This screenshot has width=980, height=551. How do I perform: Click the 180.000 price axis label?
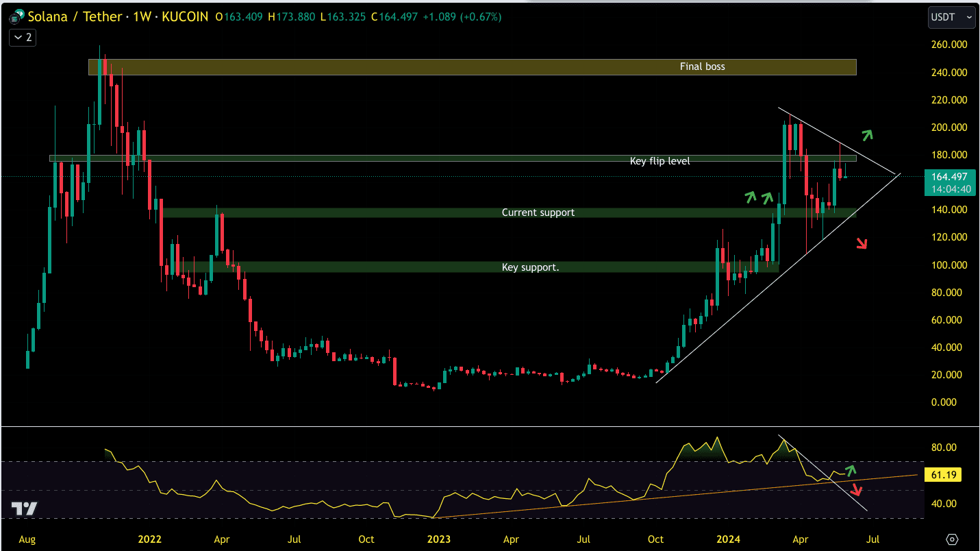tap(948, 155)
